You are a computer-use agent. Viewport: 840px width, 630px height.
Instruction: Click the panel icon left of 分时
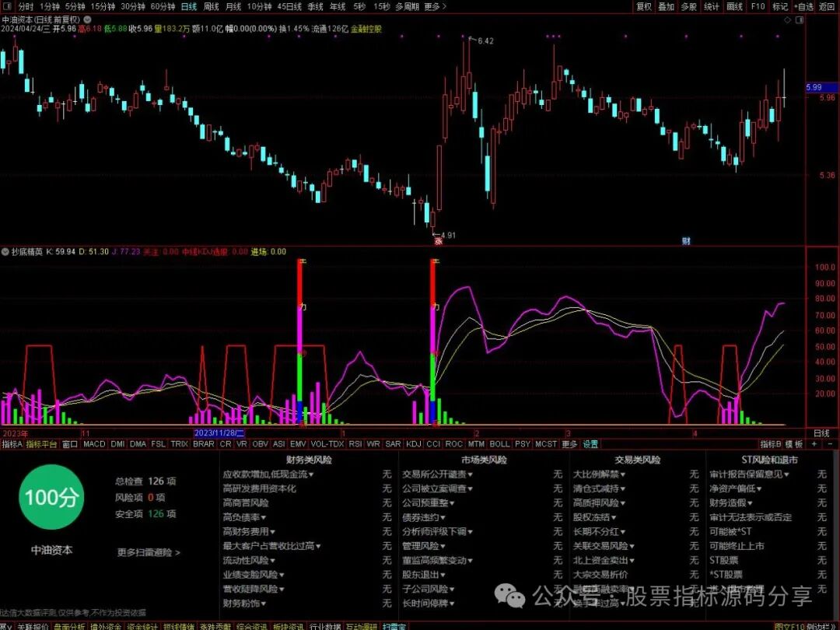tap(7, 6)
